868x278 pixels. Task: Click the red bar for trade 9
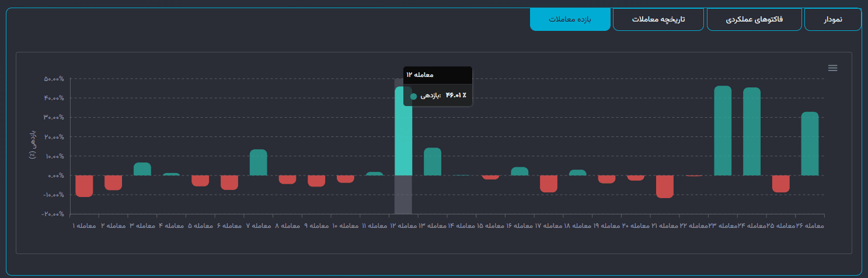coord(316,181)
